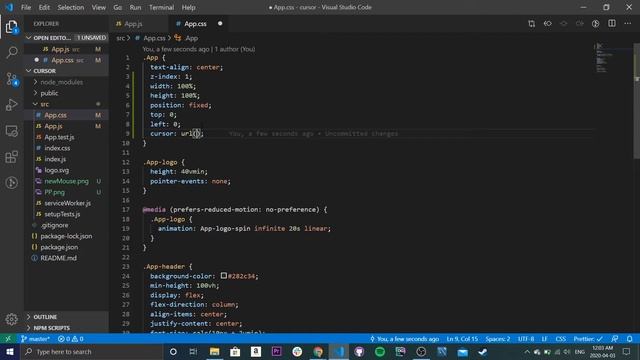This screenshot has height=360, width=640.
Task: Show hidden system tray icons chevron
Action: (527, 351)
